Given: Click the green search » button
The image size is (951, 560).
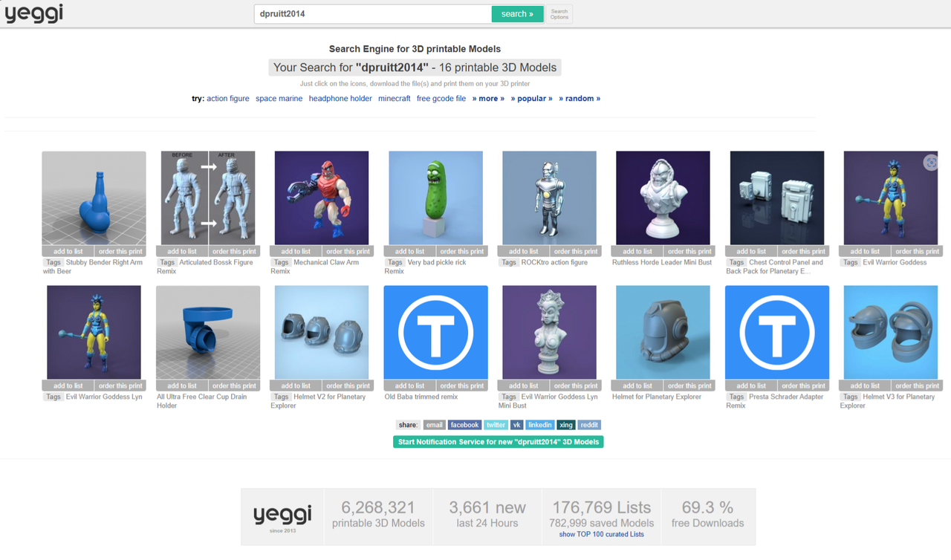Looking at the screenshot, I should 517,13.
